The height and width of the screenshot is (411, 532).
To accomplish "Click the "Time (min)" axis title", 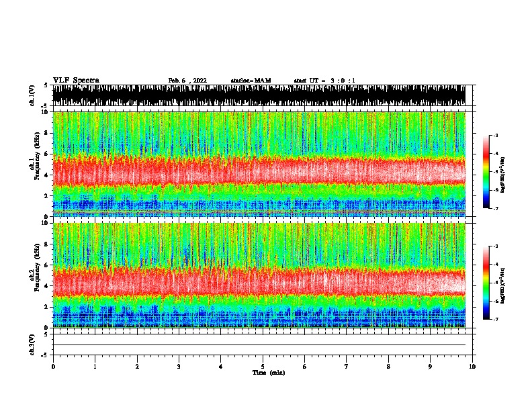I will [269, 373].
